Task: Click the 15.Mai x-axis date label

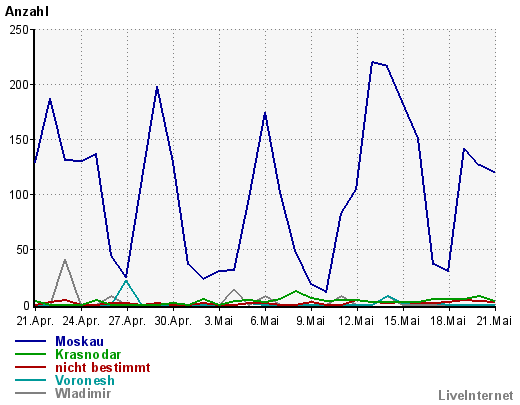Action: 402,321
